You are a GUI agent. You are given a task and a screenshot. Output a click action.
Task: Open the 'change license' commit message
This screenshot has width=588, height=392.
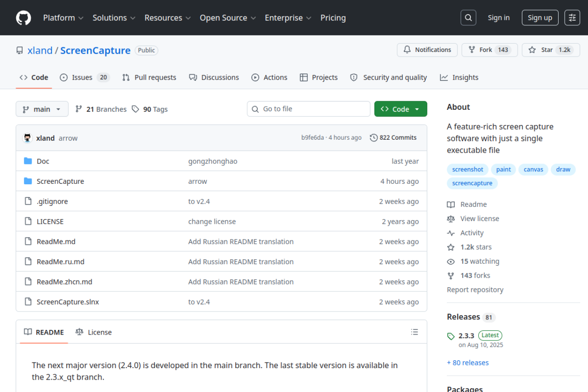212,222
